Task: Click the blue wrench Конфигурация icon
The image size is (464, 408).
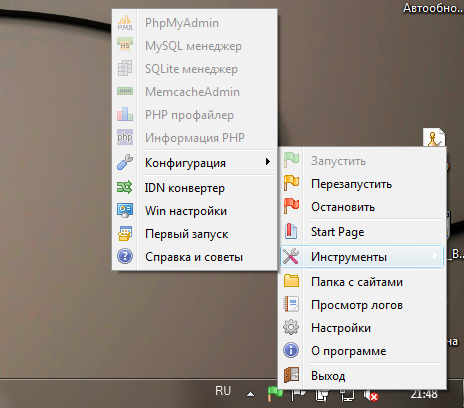Action: pyautogui.click(x=125, y=162)
